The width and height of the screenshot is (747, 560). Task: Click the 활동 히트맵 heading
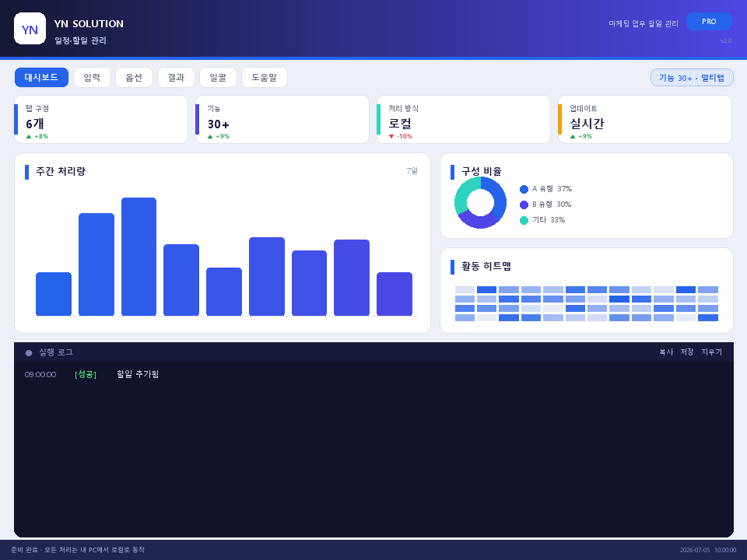click(486, 266)
